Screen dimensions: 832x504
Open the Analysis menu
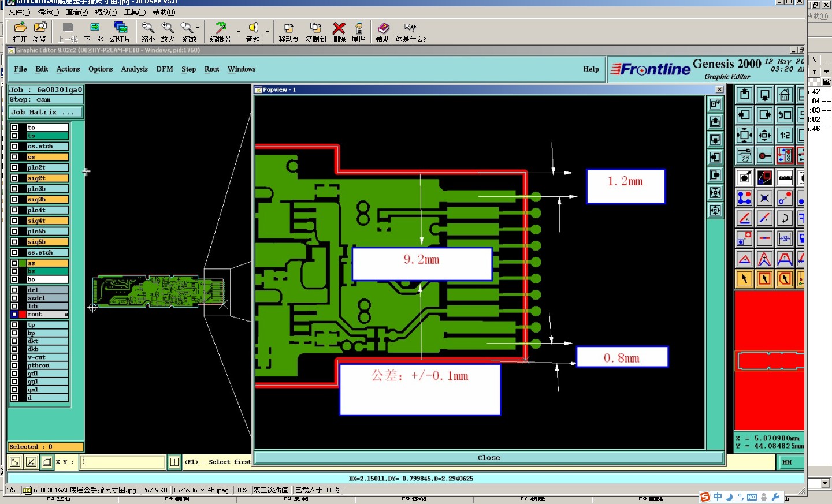click(135, 69)
